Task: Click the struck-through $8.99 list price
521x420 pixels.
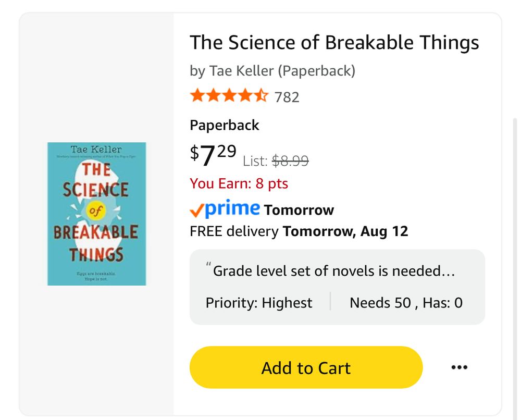Action: tap(290, 161)
